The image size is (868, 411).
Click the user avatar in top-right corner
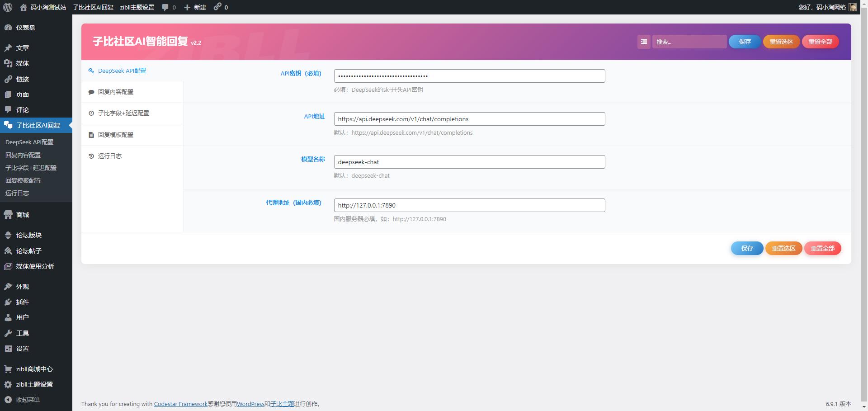click(853, 7)
